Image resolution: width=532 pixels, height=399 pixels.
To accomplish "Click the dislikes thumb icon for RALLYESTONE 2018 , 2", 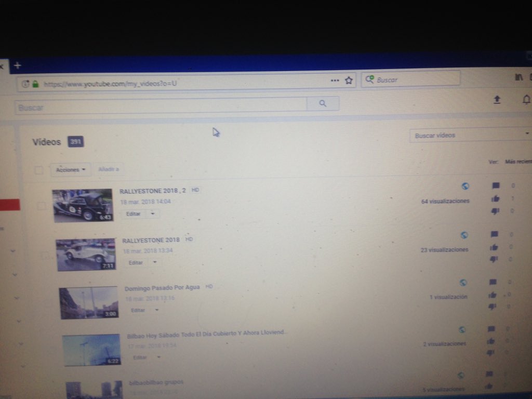I will pyautogui.click(x=495, y=211).
